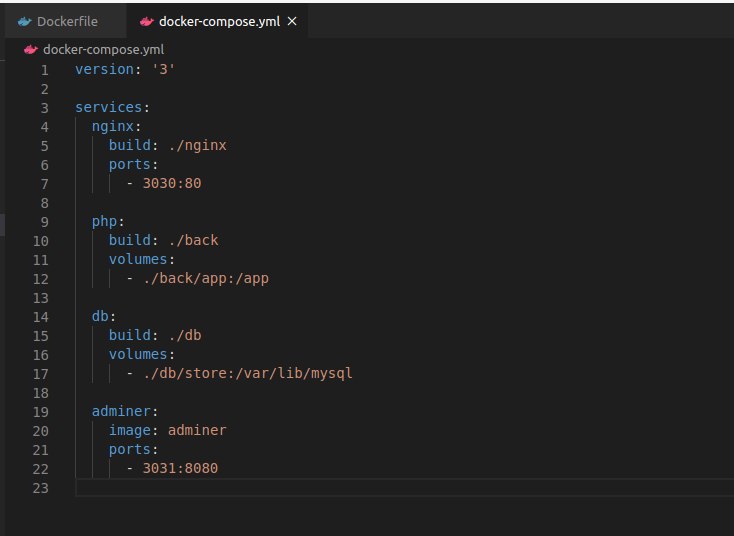Click the '3031:8080' port mapping
734x536 pixels.
pyautogui.click(x=180, y=468)
